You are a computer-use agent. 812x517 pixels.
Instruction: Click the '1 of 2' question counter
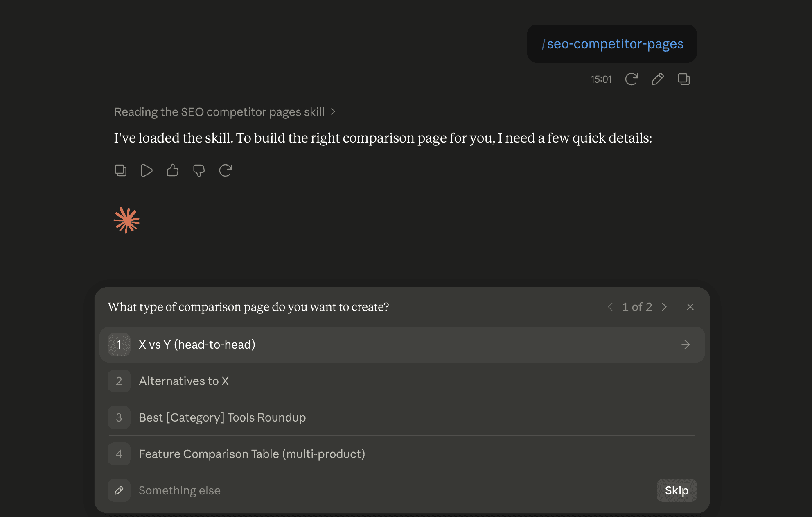click(x=637, y=307)
